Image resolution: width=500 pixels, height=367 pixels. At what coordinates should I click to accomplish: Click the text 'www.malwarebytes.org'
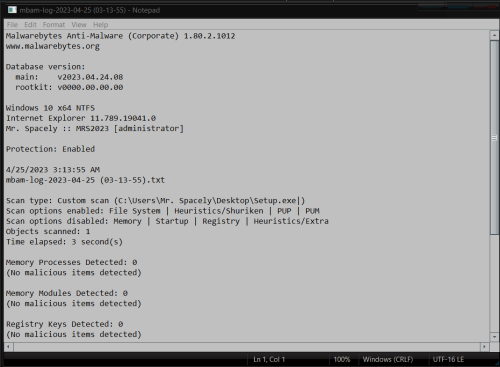point(53,46)
